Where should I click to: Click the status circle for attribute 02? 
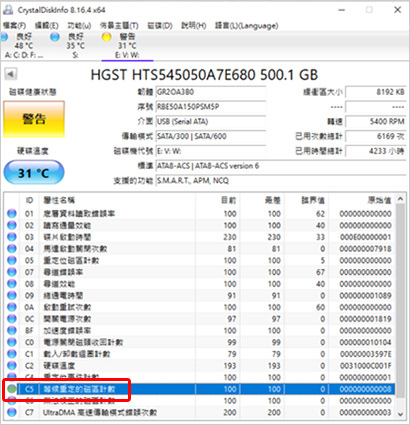(12, 225)
